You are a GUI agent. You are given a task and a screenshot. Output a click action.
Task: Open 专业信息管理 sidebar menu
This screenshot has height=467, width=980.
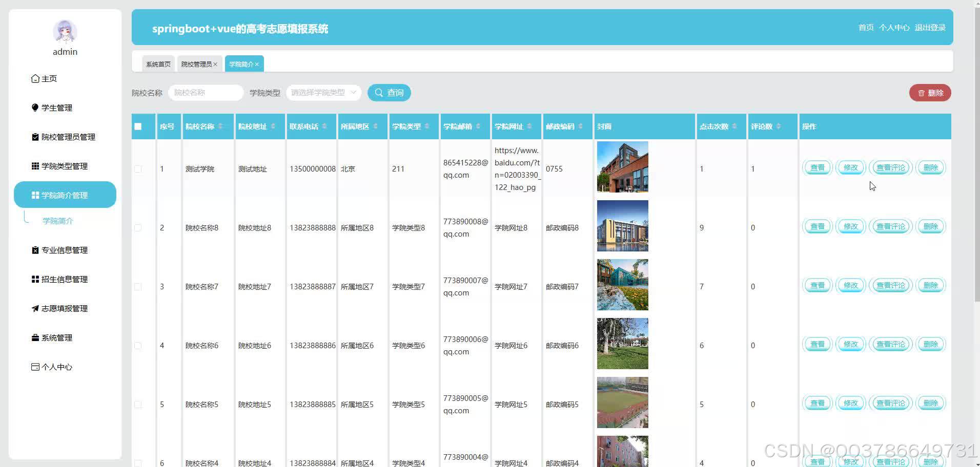[59, 250]
